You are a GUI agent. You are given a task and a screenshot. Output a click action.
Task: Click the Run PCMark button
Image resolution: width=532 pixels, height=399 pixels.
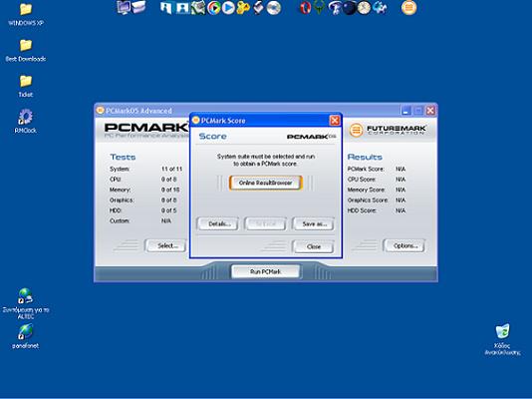pos(266,271)
